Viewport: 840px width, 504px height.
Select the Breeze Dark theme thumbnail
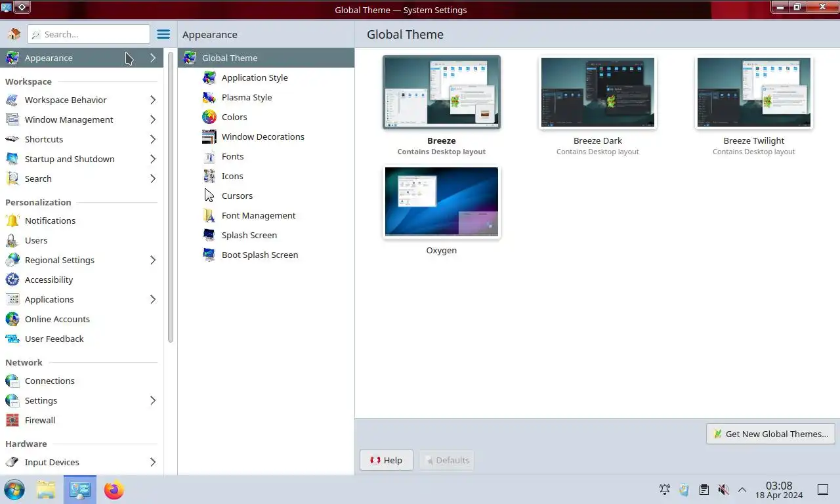598,92
